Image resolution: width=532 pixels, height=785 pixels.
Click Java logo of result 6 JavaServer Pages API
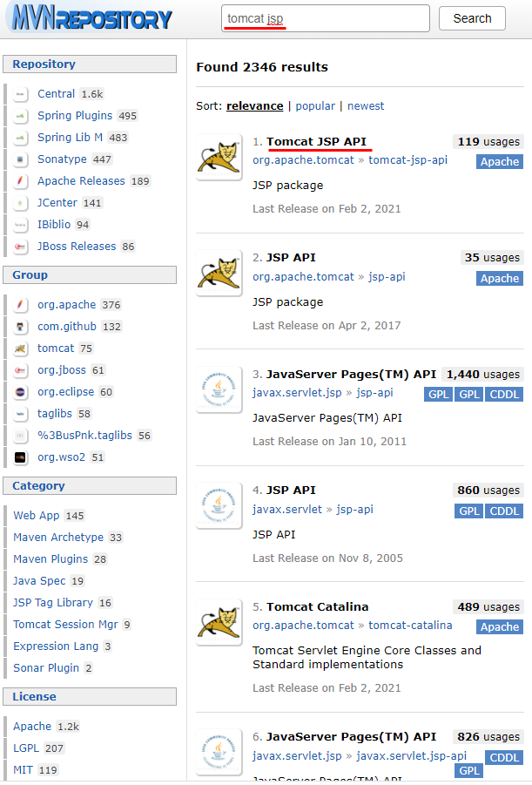tap(219, 753)
